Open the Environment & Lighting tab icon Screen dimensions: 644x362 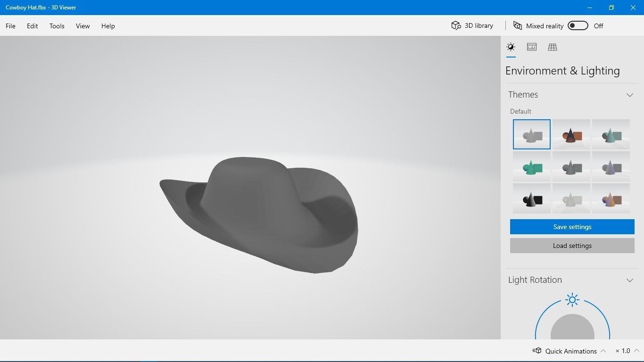point(511,47)
